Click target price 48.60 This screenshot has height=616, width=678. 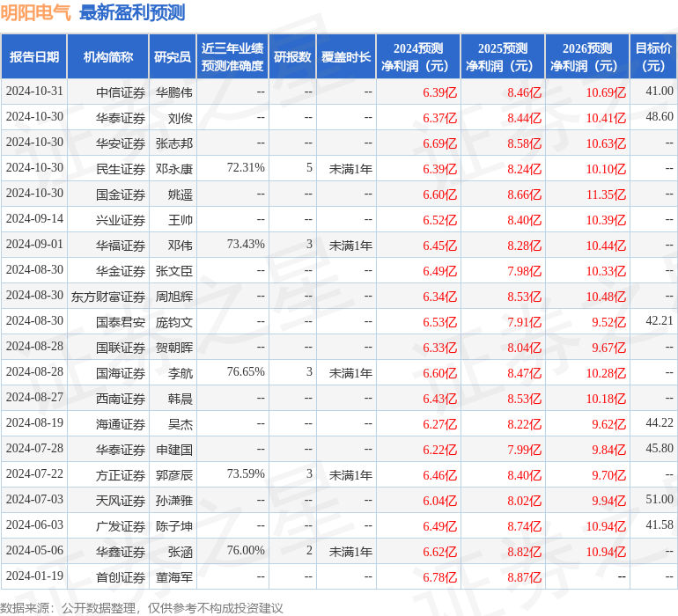click(x=660, y=117)
